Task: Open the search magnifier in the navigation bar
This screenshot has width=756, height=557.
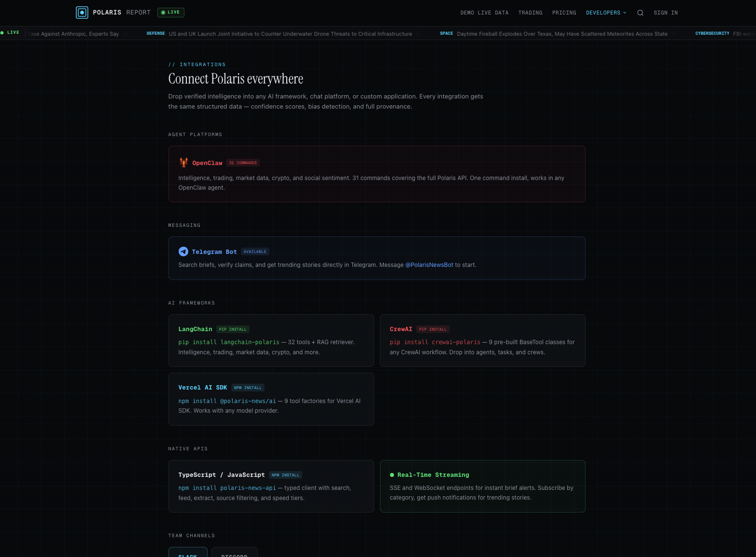Action: pyautogui.click(x=640, y=13)
